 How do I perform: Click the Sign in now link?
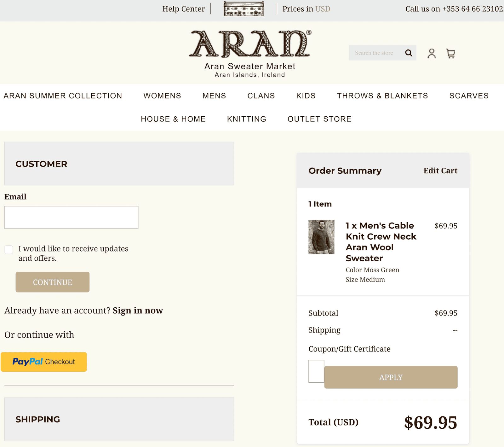138,311
